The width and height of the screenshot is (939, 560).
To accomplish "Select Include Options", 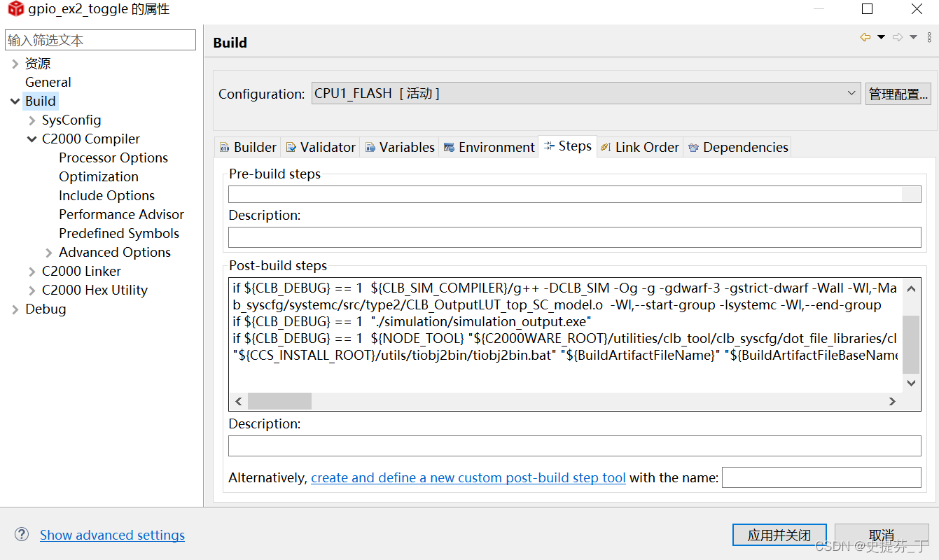I will coord(106,195).
